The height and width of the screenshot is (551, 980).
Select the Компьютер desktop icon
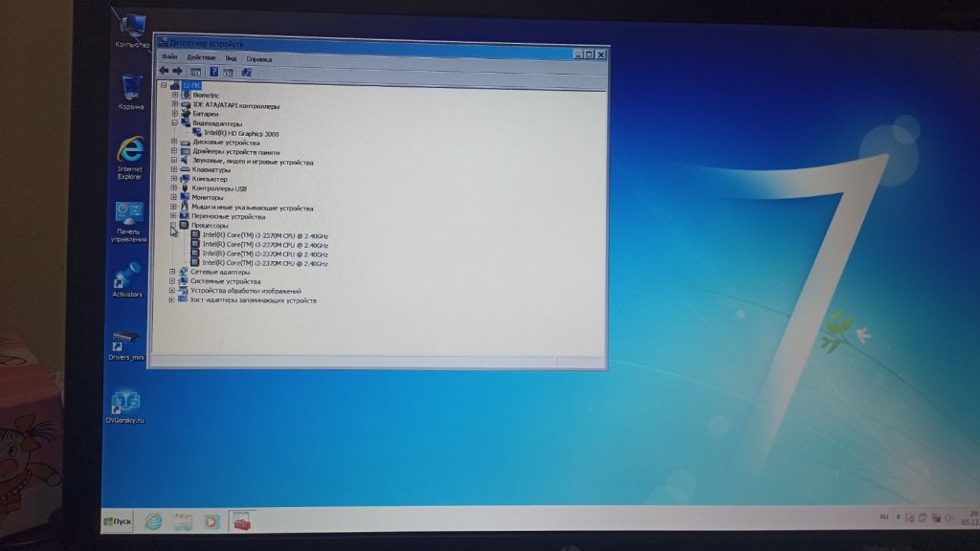132,32
